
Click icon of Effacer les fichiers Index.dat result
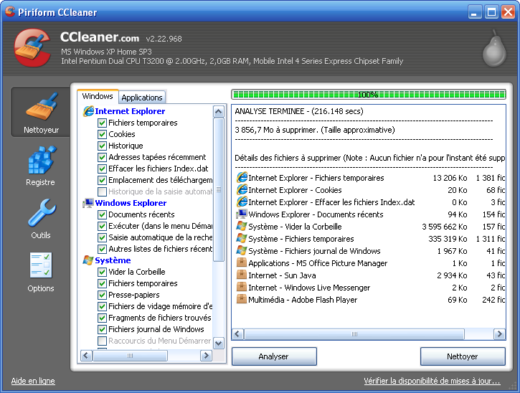(242, 202)
